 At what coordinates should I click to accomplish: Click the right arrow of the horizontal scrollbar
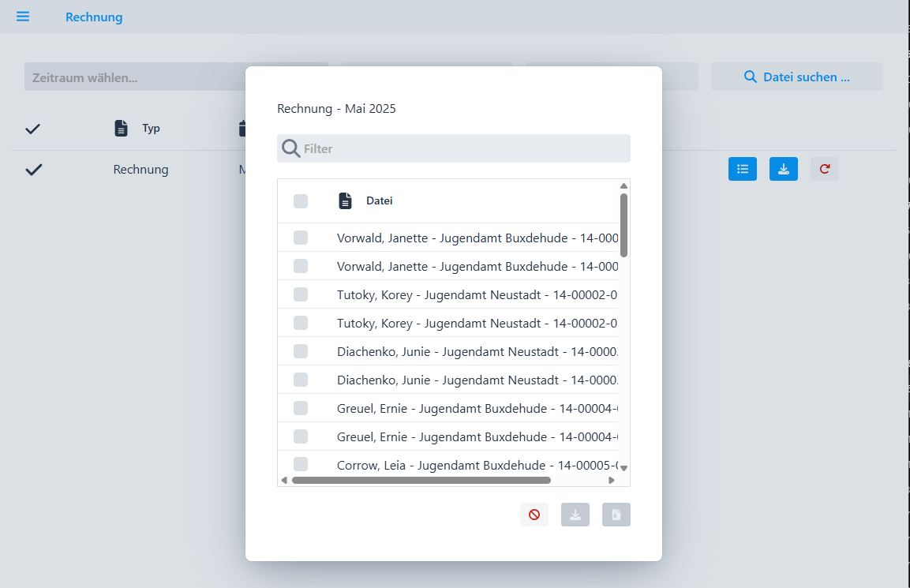click(612, 479)
